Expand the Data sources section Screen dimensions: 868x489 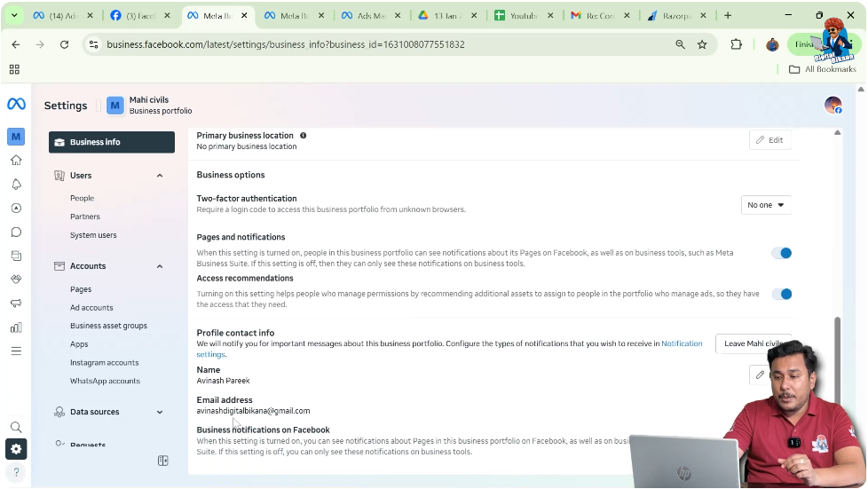click(x=160, y=412)
